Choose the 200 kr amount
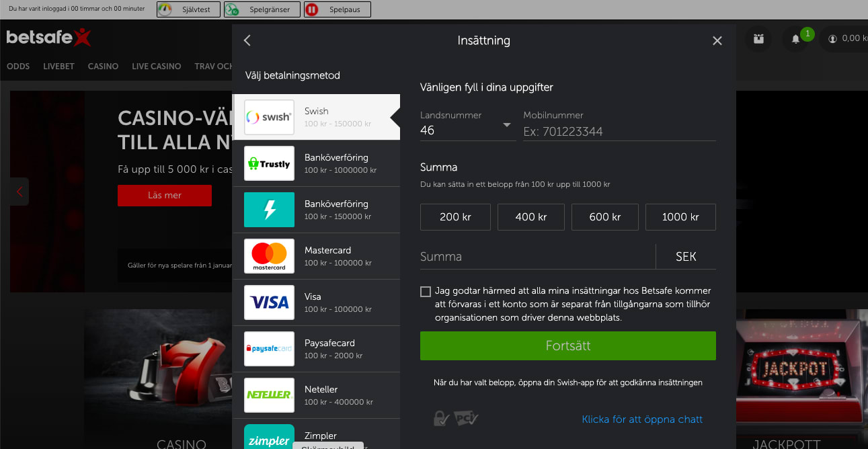This screenshot has width=868, height=449. click(x=455, y=217)
